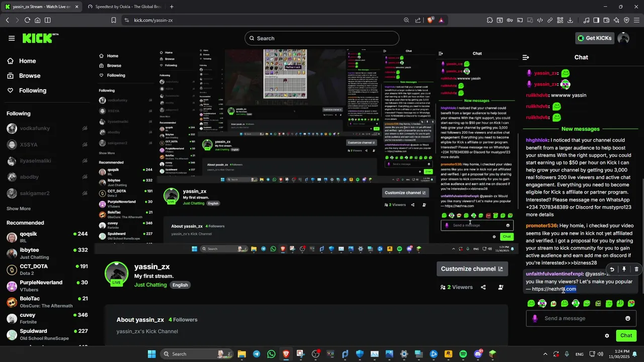Click the nezhna.com link in chat

click(x=554, y=289)
